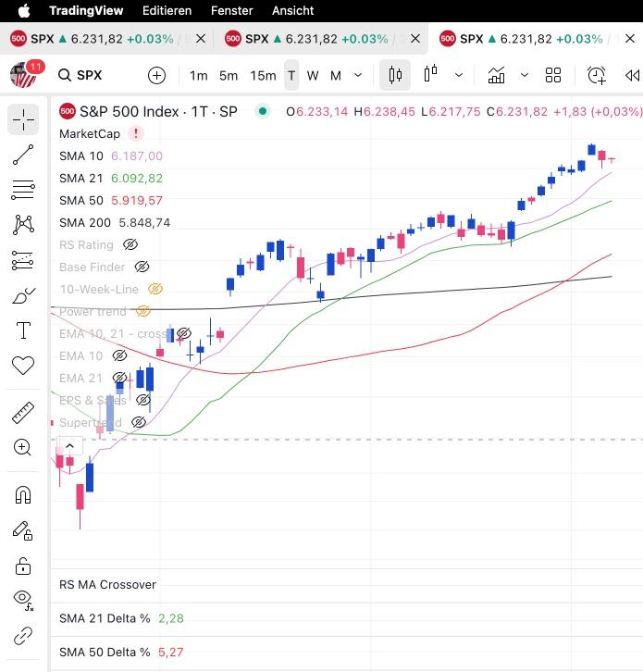This screenshot has height=672, width=643.
Task: Select the crosshair cursor tool
Action: (x=23, y=119)
